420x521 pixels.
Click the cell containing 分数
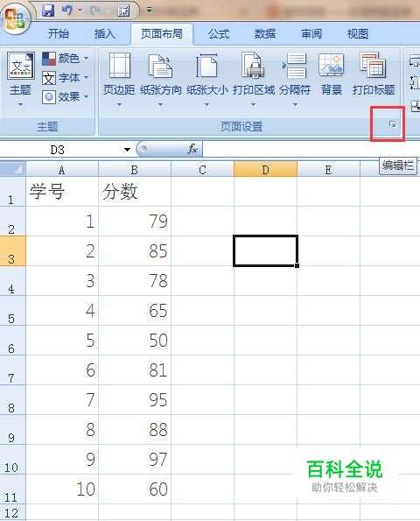(135, 192)
